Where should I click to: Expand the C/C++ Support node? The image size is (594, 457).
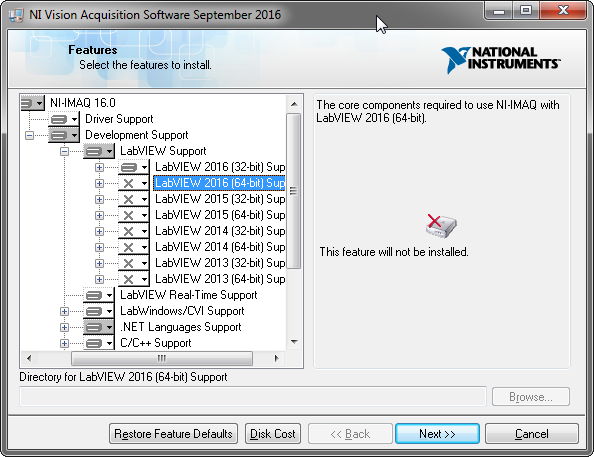click(x=64, y=343)
